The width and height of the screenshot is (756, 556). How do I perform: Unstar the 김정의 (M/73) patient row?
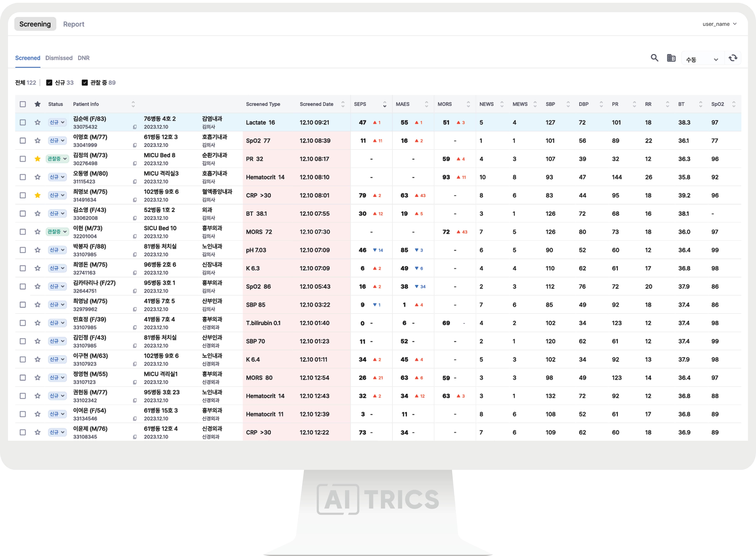(37, 159)
